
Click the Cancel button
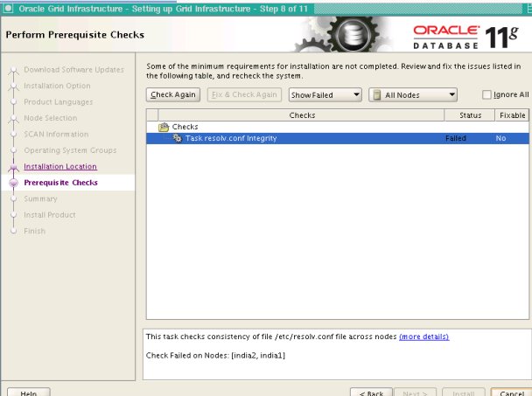(x=512, y=393)
